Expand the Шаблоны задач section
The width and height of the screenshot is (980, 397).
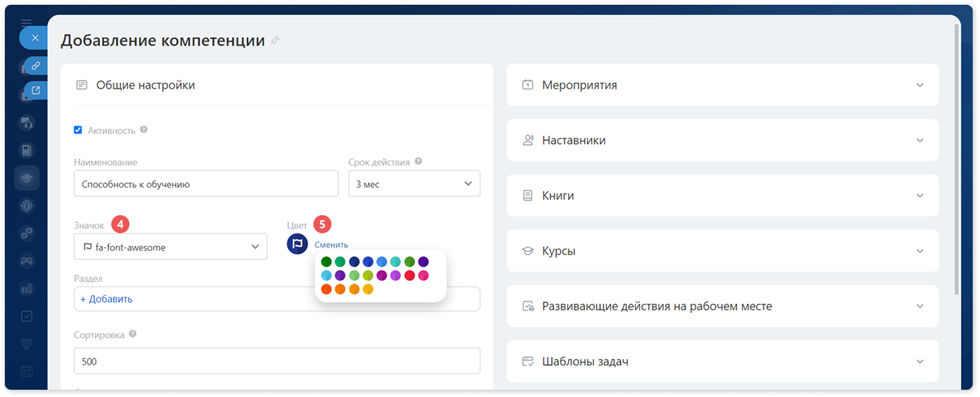click(x=722, y=361)
